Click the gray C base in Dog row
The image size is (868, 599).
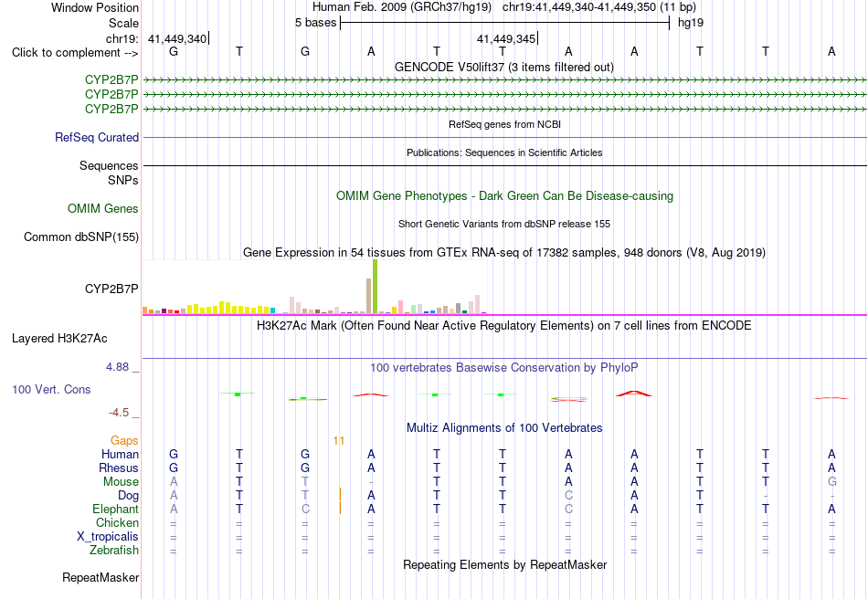pos(568,496)
